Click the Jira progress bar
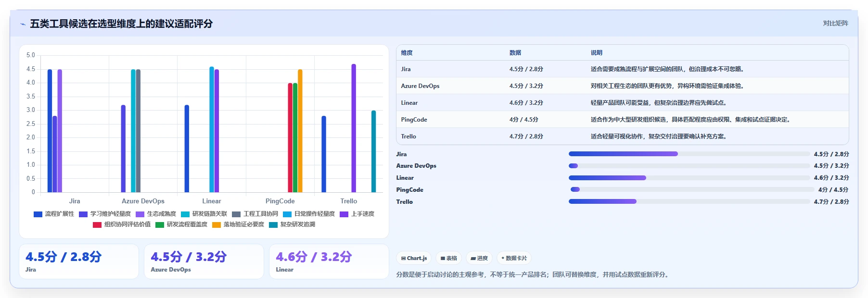 tap(689, 154)
